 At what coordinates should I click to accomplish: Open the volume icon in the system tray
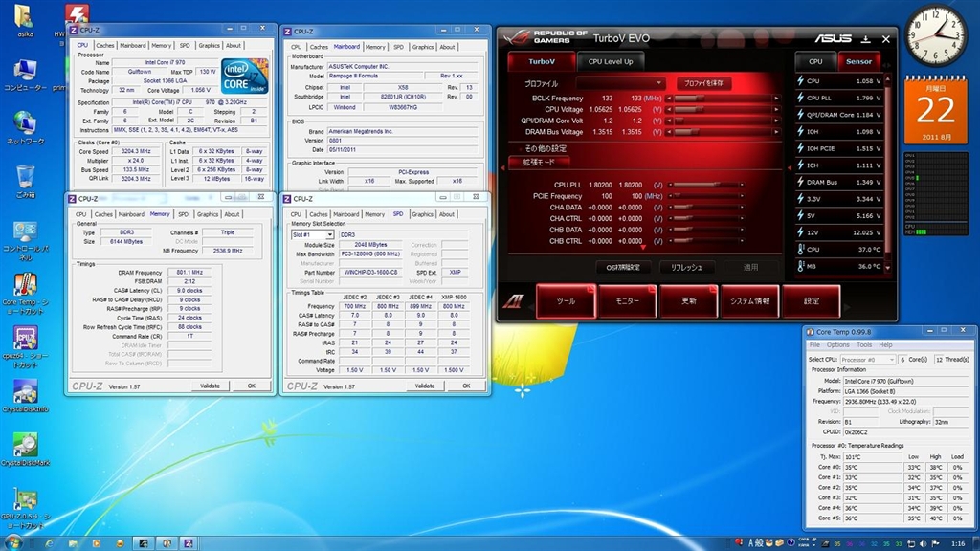(924, 544)
